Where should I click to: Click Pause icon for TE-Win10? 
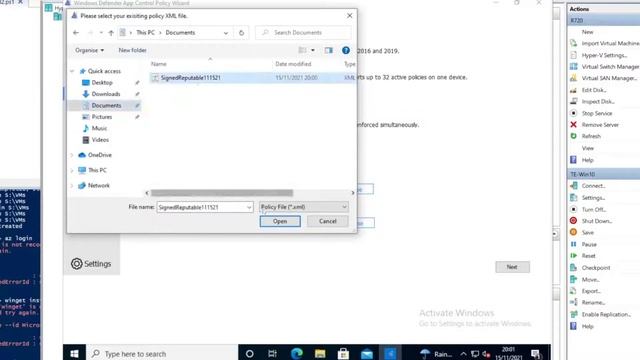pos(573,244)
